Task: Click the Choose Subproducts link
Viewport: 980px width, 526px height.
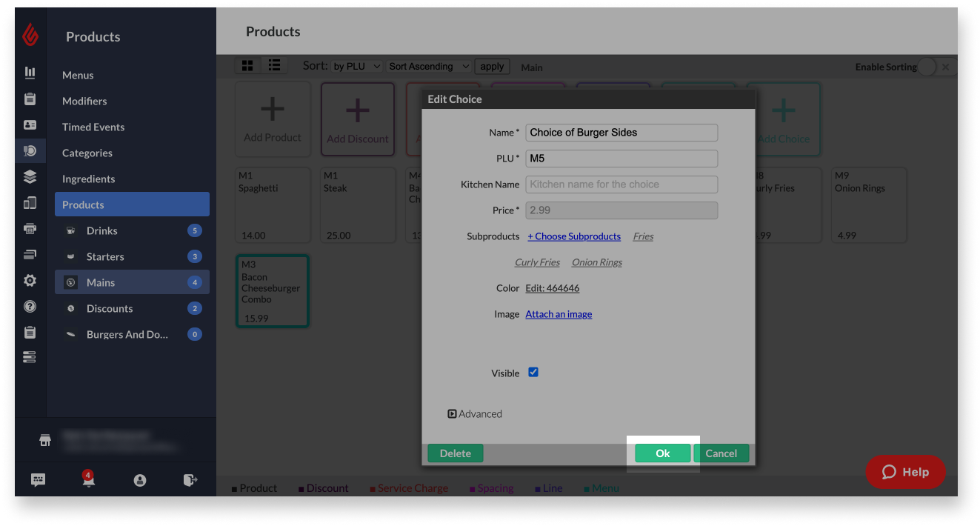Action: point(574,236)
